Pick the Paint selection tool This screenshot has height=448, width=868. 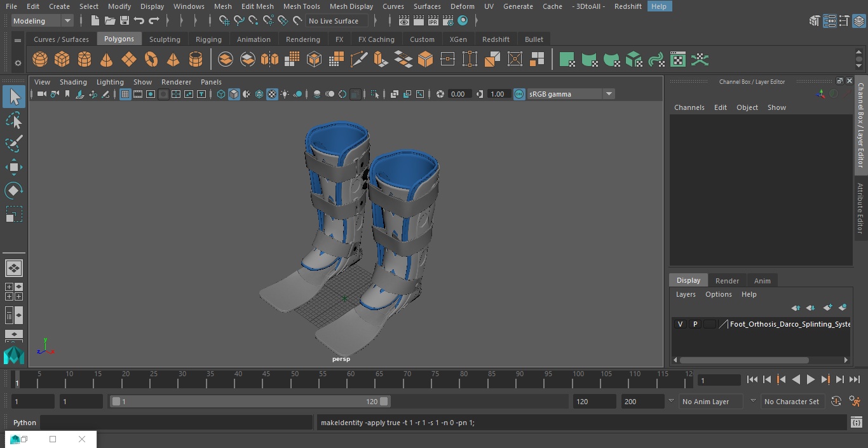click(14, 144)
